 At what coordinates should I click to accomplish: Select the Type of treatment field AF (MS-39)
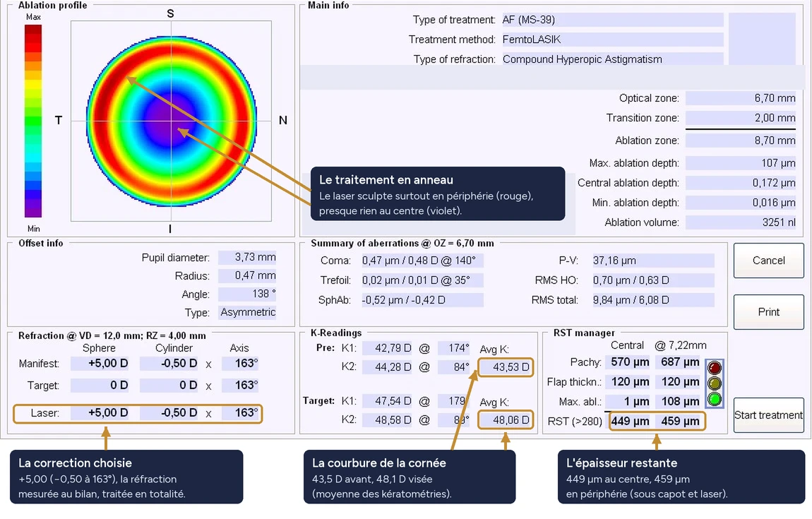coord(612,20)
